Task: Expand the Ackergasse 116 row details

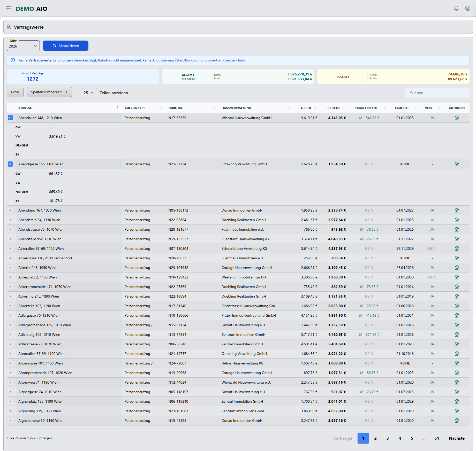Action: (10, 258)
